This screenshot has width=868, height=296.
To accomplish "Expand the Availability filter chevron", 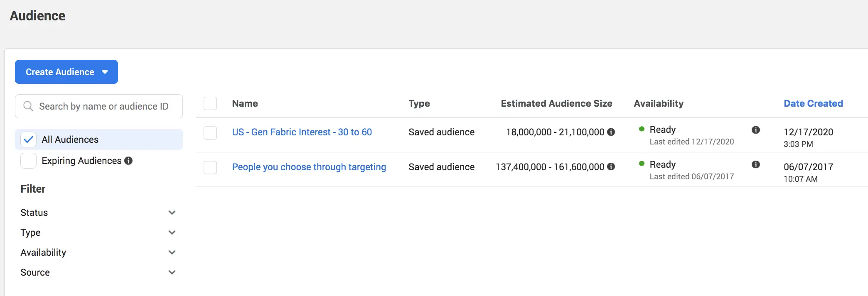I will 172,252.
